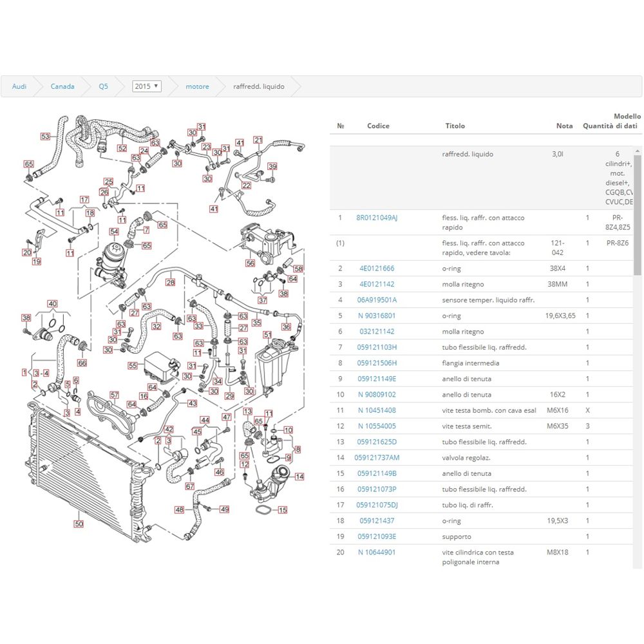
Task: Click part label 53 on the hose
Action: (x=45, y=137)
